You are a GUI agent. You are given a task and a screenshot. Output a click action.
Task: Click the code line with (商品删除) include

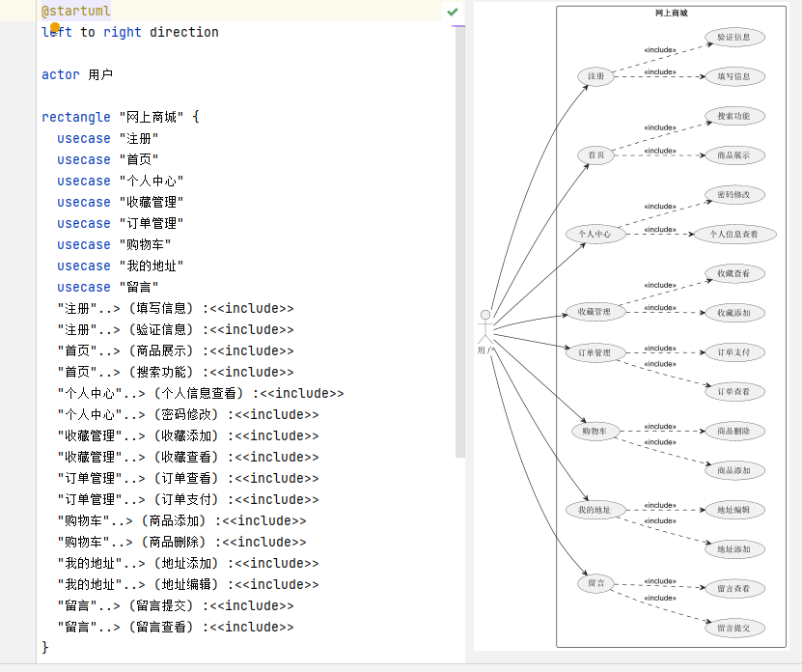(x=181, y=542)
